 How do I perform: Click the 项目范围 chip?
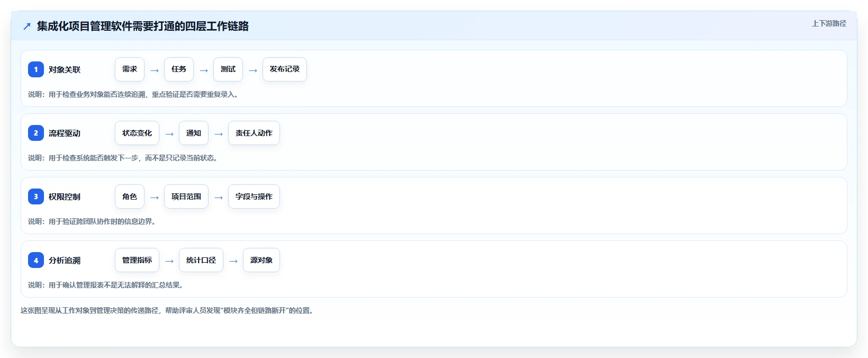tap(186, 196)
